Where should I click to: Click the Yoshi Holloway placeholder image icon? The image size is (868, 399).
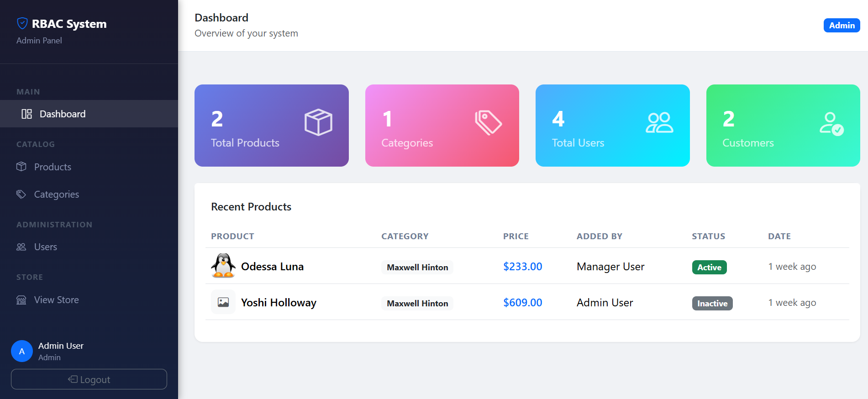223,302
